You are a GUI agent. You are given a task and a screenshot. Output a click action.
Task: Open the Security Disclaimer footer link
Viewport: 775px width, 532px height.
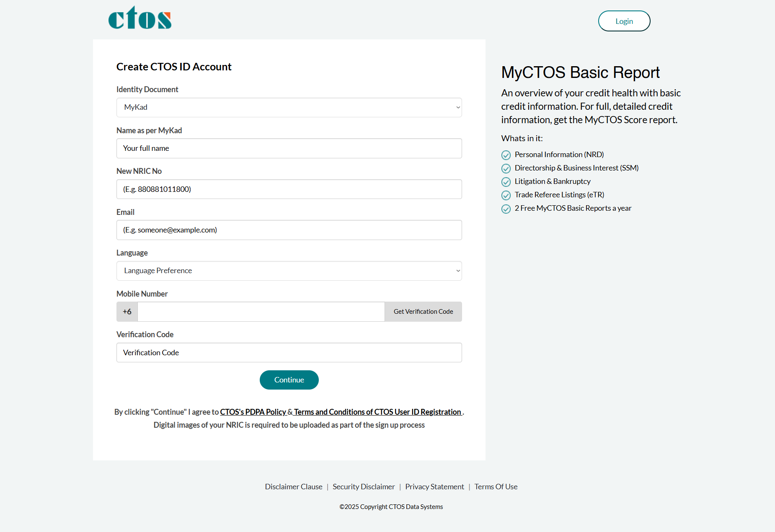(x=364, y=486)
